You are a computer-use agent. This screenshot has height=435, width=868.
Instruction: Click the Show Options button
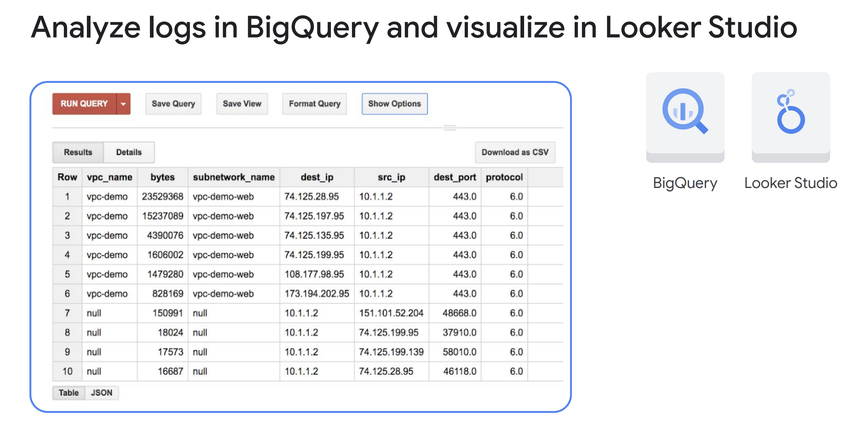coord(394,104)
